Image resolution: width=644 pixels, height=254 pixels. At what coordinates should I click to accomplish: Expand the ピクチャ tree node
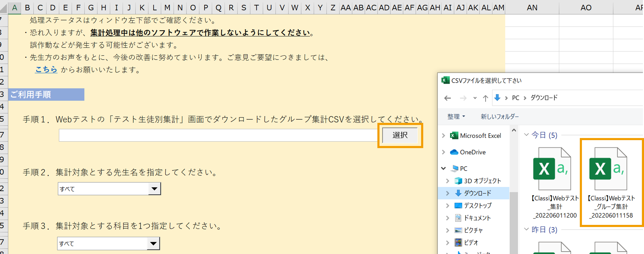pos(448,230)
